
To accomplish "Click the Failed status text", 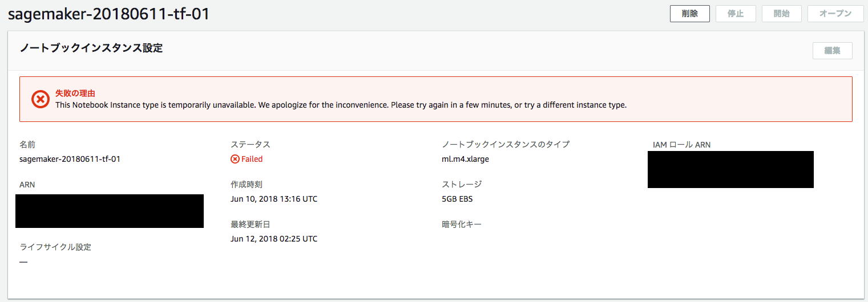I will point(252,159).
